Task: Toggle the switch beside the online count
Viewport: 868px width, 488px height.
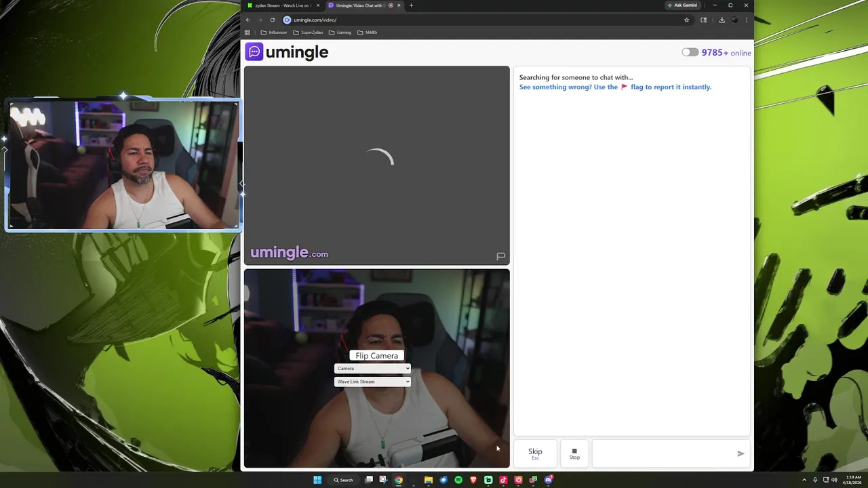Action: click(x=690, y=52)
